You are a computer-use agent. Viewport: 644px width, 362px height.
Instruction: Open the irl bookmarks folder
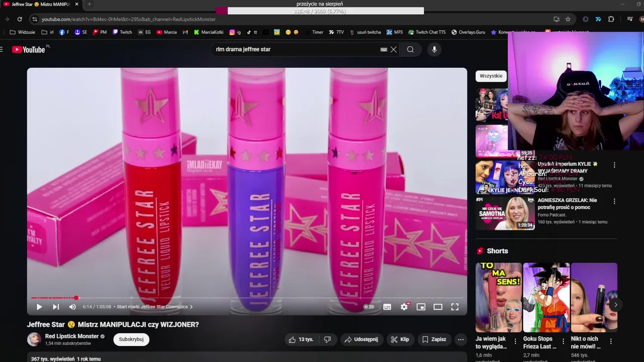tap(48, 32)
